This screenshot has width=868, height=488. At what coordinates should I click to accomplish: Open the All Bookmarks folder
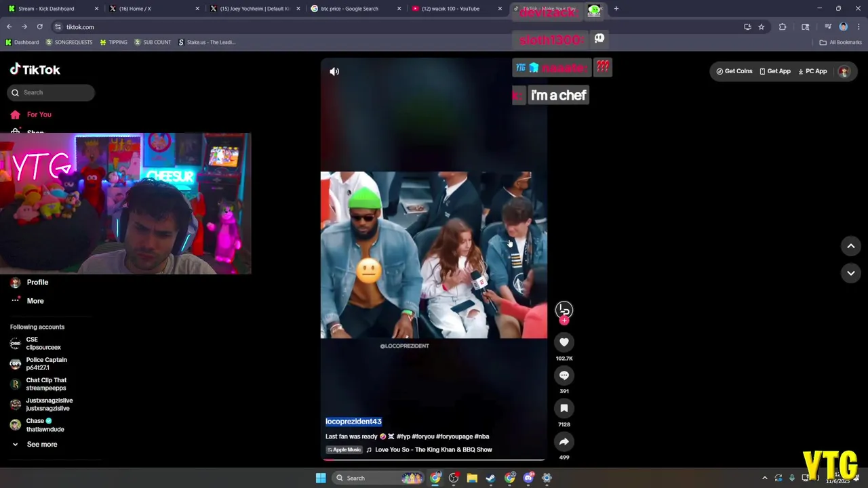[x=840, y=42]
